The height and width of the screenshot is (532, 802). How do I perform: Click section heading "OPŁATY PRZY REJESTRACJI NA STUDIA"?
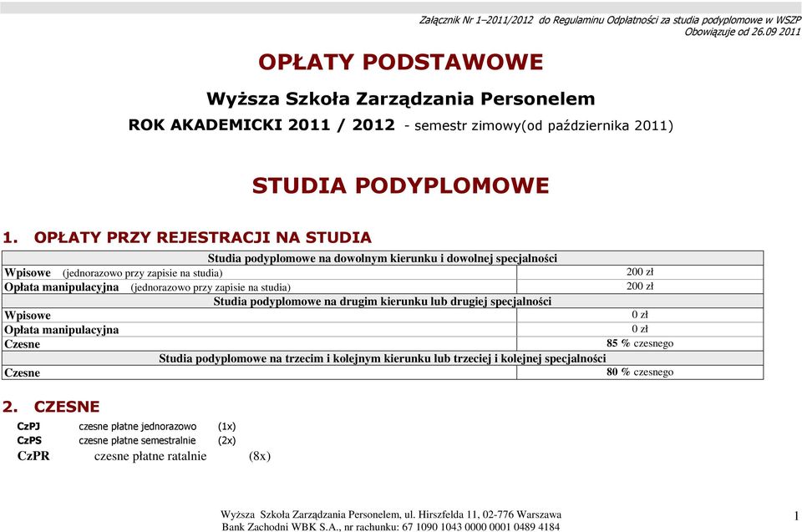(x=202, y=237)
